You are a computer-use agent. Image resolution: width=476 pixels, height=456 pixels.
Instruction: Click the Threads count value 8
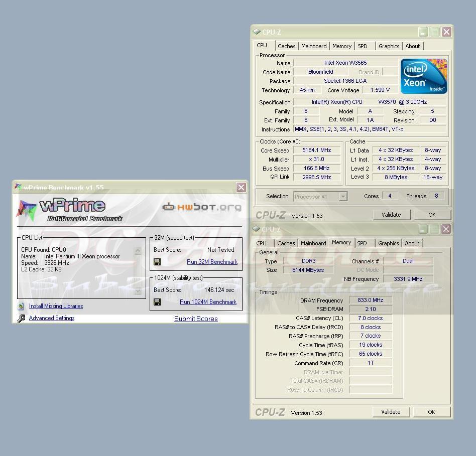pyautogui.click(x=436, y=196)
